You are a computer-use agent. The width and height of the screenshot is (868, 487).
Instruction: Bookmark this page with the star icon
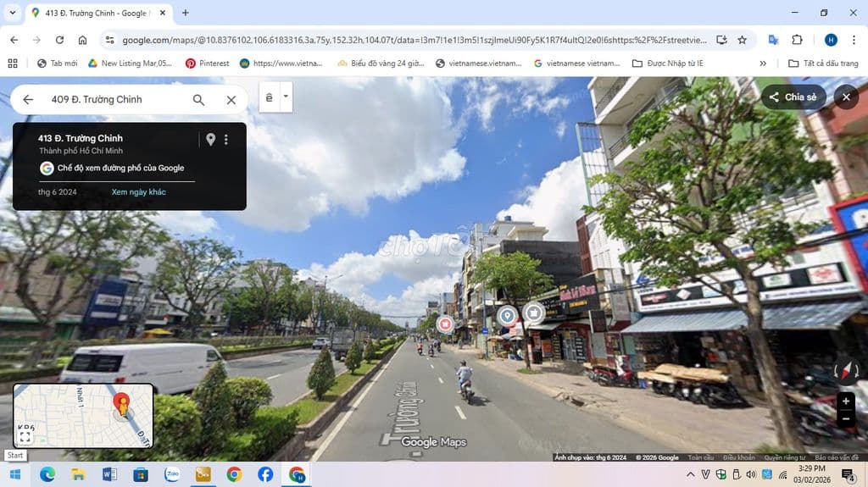(x=742, y=40)
